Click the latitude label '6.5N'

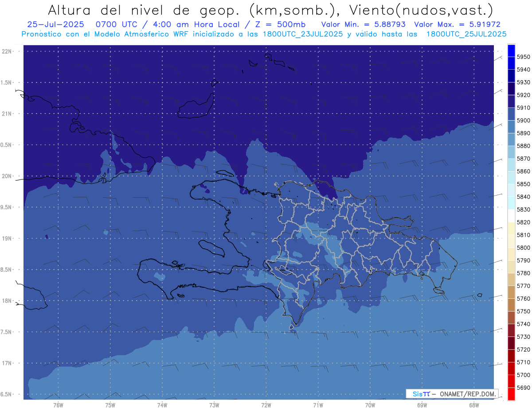(x=7, y=395)
